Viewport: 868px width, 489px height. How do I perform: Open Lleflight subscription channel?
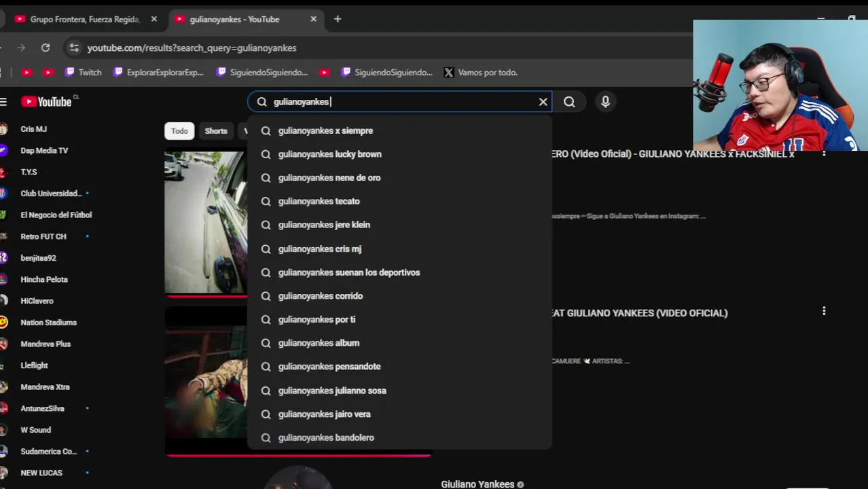pyautogui.click(x=34, y=365)
